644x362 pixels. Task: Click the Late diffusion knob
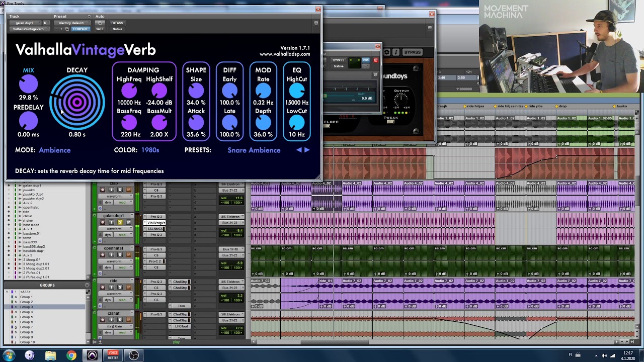(229, 123)
